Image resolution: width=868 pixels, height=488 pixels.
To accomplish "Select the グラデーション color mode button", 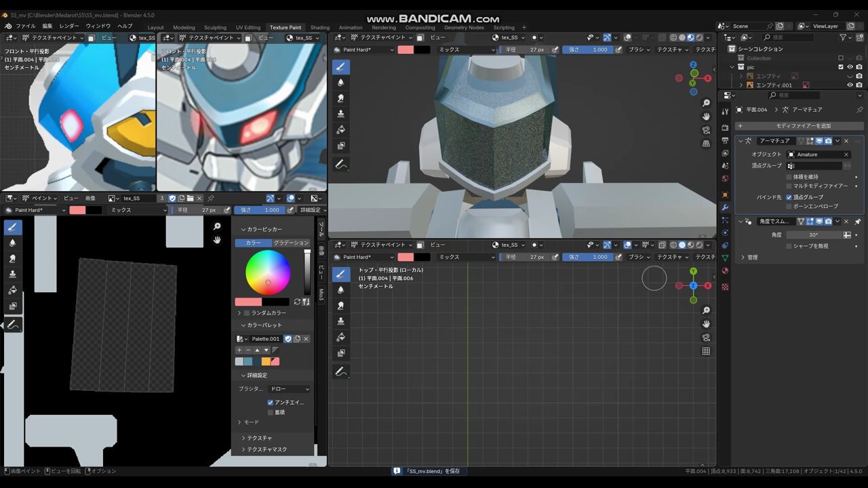I will [291, 243].
